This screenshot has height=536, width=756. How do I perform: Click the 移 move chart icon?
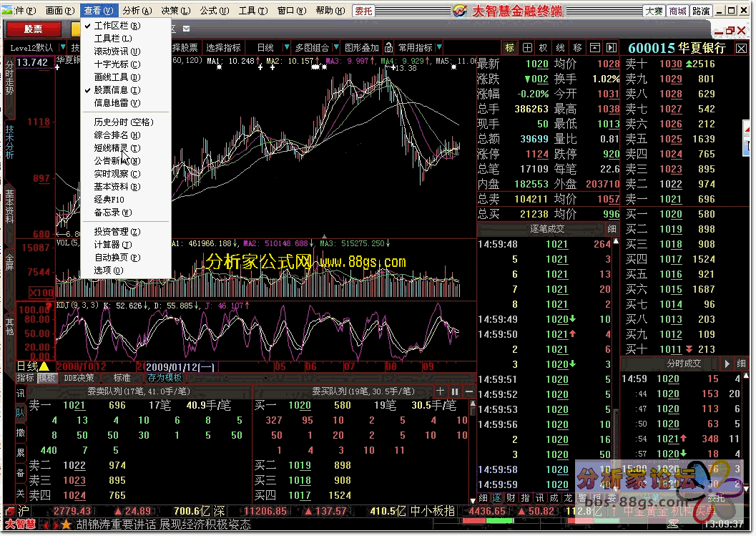(x=578, y=48)
